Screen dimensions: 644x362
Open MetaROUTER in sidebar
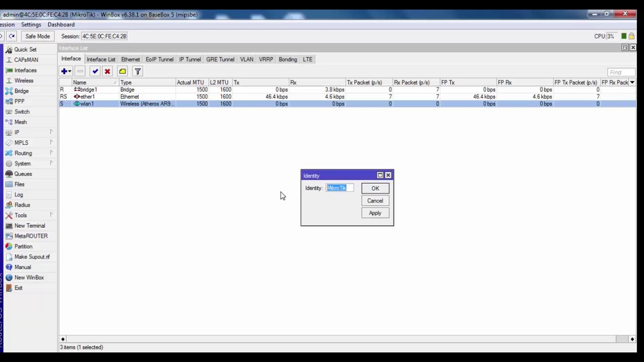point(31,236)
